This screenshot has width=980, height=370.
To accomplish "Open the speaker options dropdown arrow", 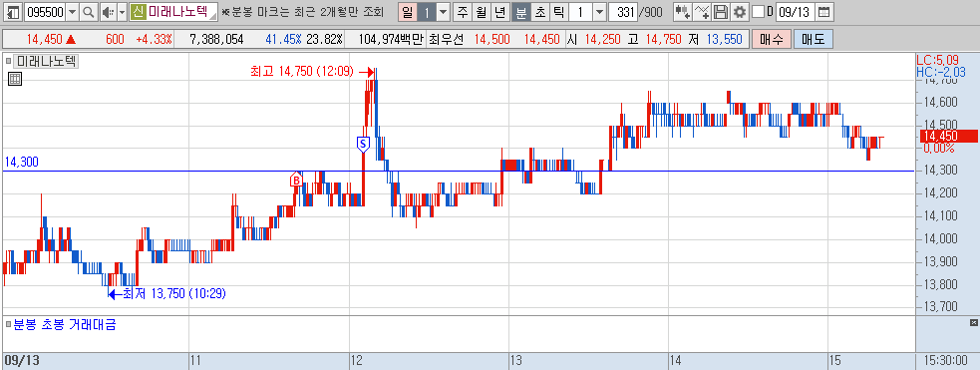I will (122, 11).
